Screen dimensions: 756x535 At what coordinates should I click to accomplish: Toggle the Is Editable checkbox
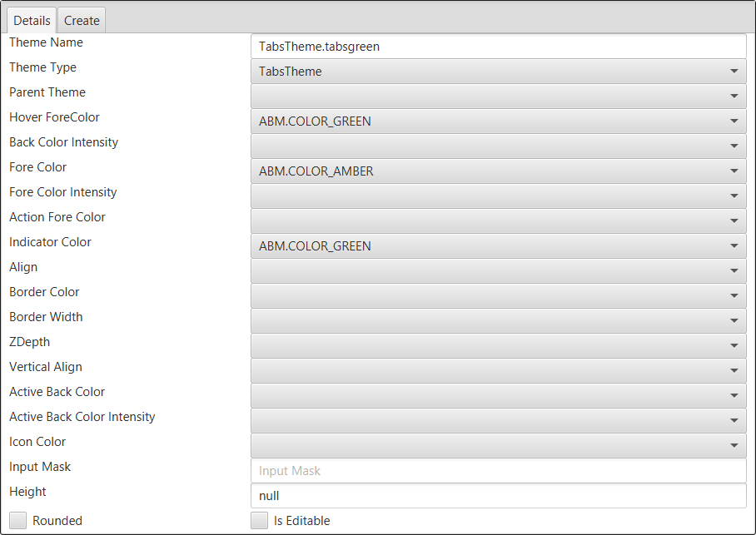(x=260, y=521)
